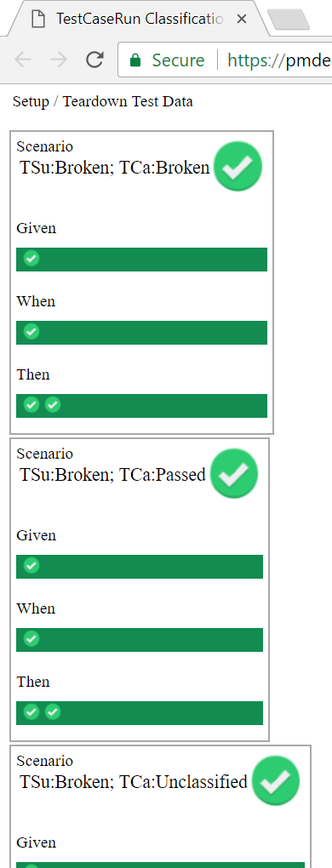Click green When bar in TCa:Passed scenario
The image size is (332, 868).
[140, 639]
